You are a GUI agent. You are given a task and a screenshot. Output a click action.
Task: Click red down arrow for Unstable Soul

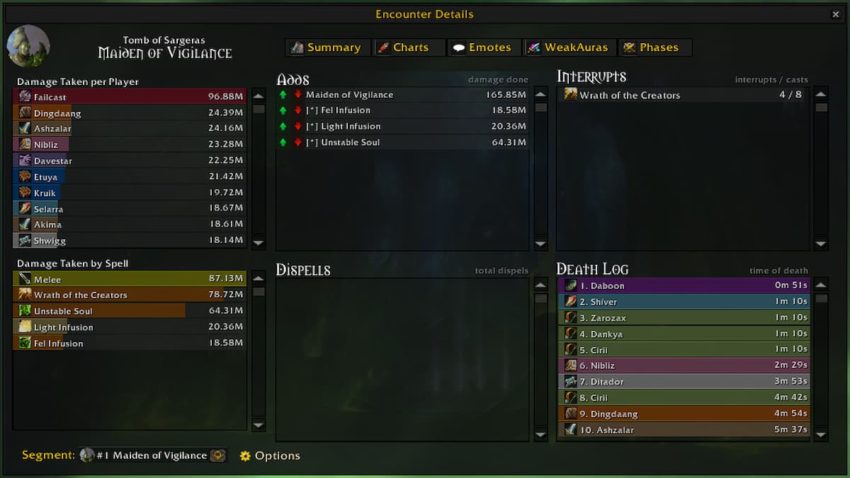[298, 143]
